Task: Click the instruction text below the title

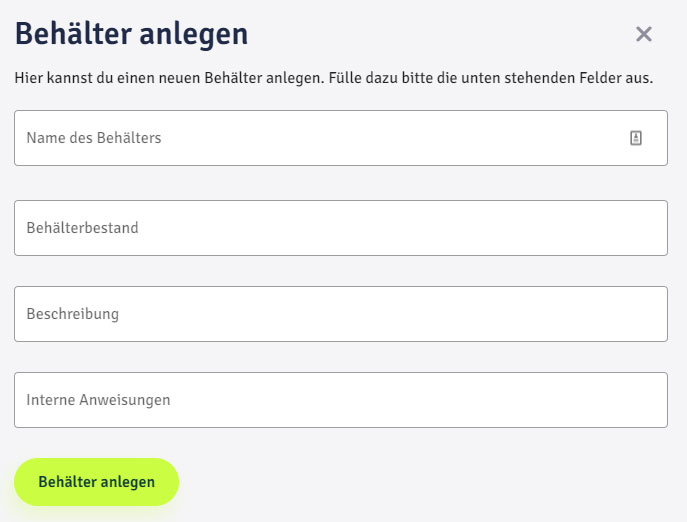Action: (333, 77)
